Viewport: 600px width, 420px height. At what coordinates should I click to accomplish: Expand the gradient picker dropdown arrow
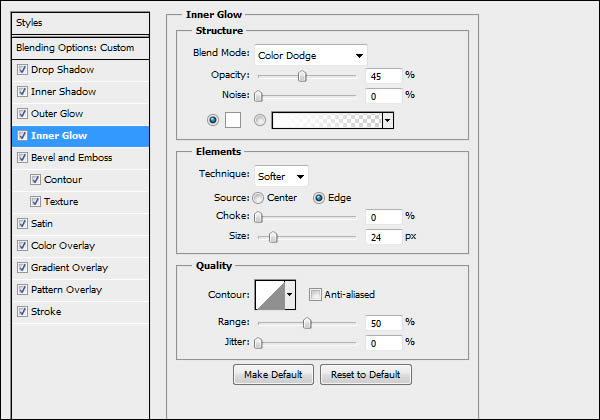pyautogui.click(x=387, y=120)
